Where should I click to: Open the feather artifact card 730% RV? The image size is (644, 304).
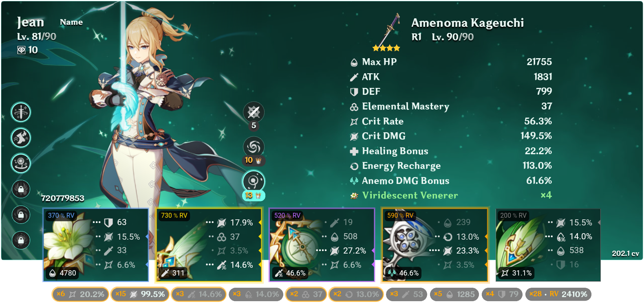(209, 245)
